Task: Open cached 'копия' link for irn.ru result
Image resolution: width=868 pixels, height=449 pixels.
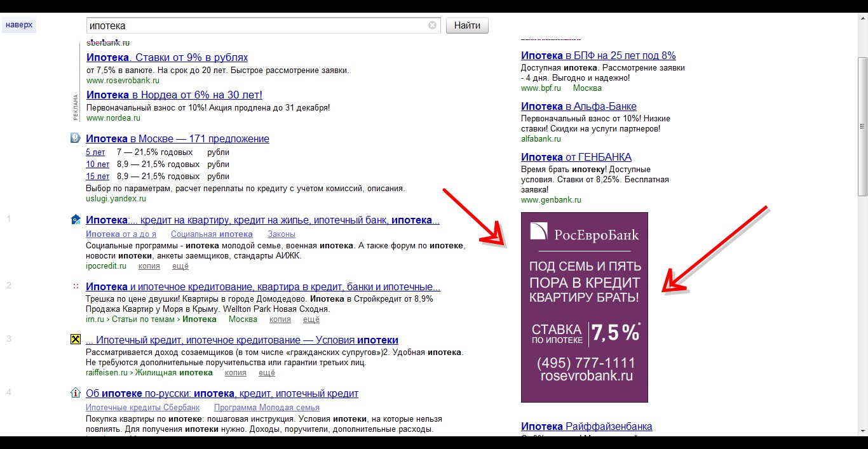Action: click(280, 319)
